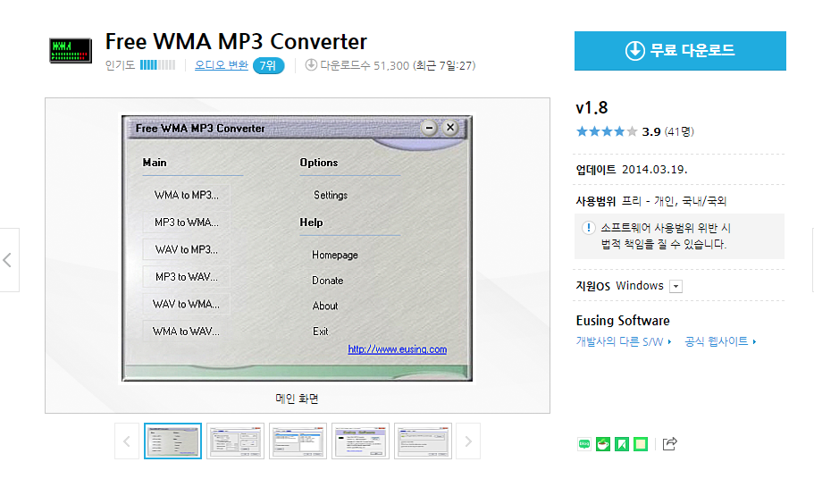Click the download count arrow icon
Viewport: 814px width, 504px height.
click(x=311, y=65)
